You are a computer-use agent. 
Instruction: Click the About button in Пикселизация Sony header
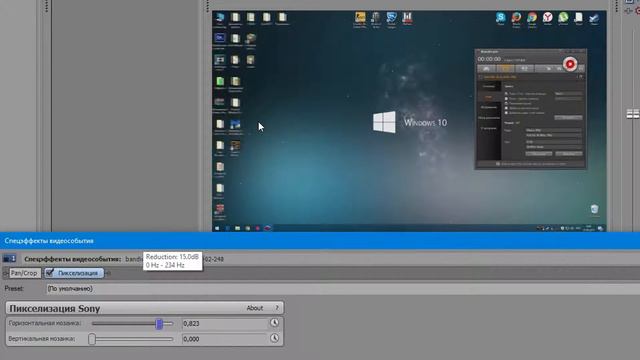click(x=255, y=308)
